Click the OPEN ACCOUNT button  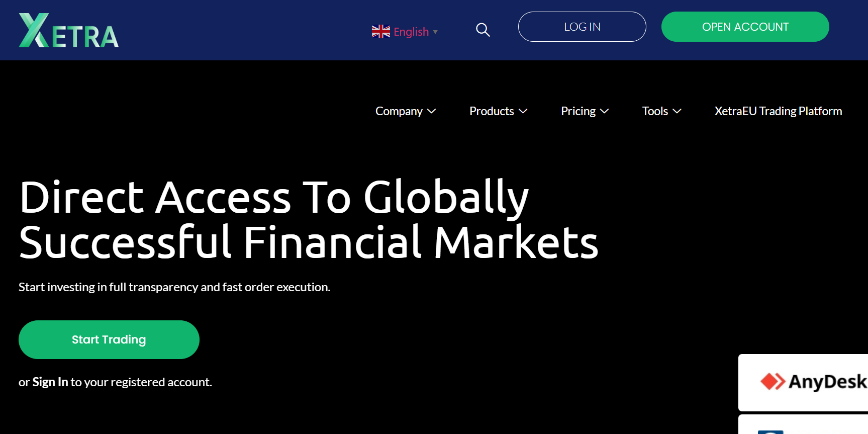(745, 27)
